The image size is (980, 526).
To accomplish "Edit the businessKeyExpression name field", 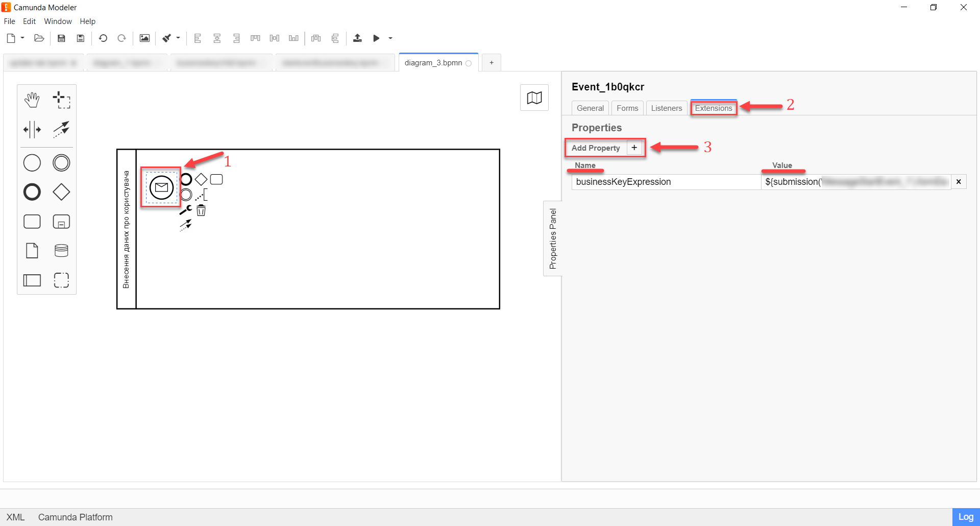I will pos(666,182).
